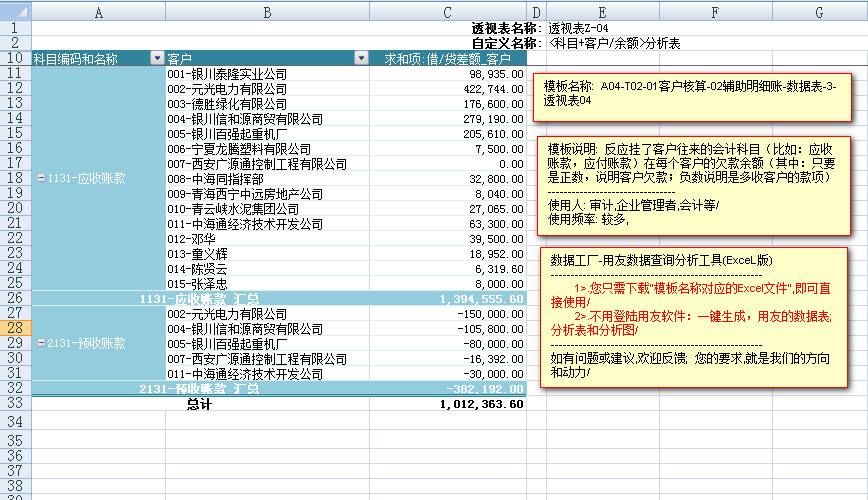Click the Select All corner box
The width and height of the screenshot is (868, 500).
pos(15,12)
